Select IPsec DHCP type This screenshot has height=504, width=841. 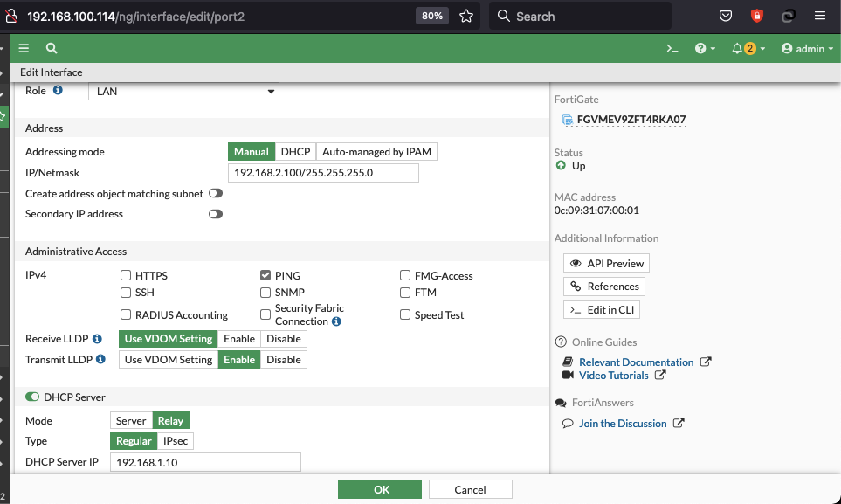pyautogui.click(x=176, y=441)
